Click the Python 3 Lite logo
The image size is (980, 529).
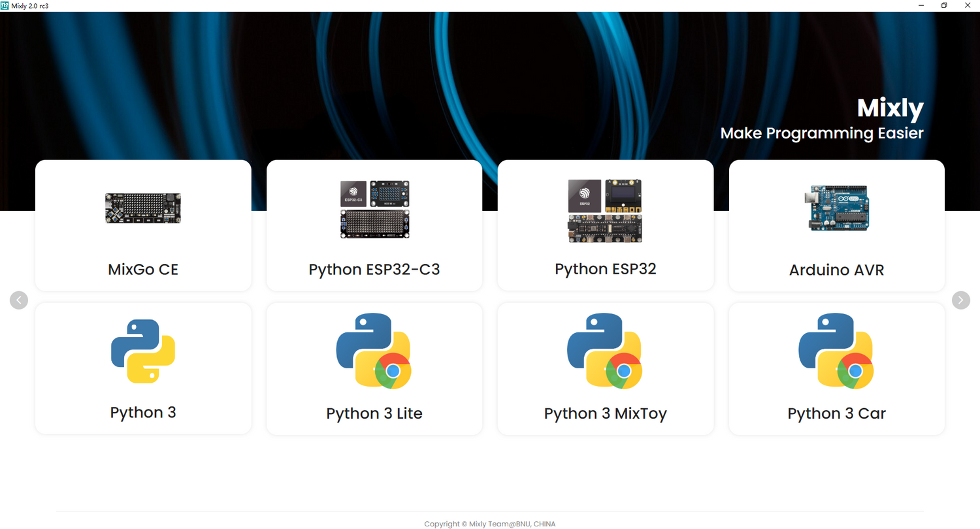click(x=374, y=351)
